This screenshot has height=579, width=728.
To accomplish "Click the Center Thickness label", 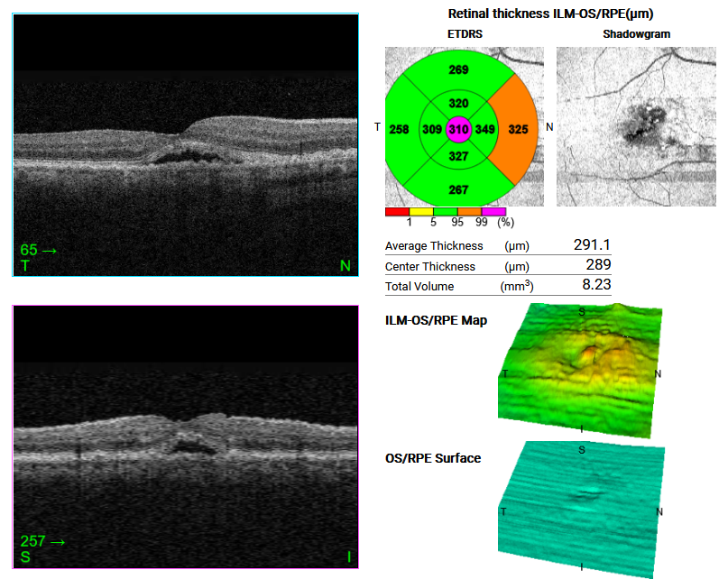I will (430, 267).
